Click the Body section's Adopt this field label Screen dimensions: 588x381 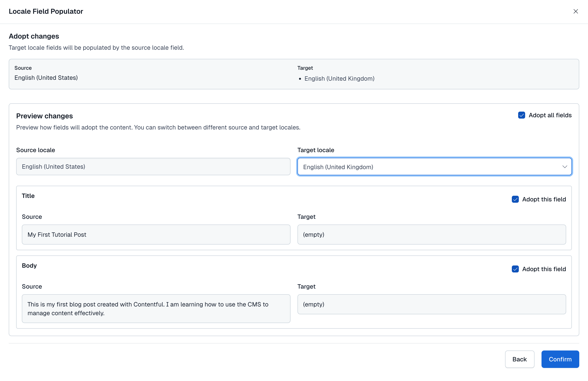coord(544,269)
